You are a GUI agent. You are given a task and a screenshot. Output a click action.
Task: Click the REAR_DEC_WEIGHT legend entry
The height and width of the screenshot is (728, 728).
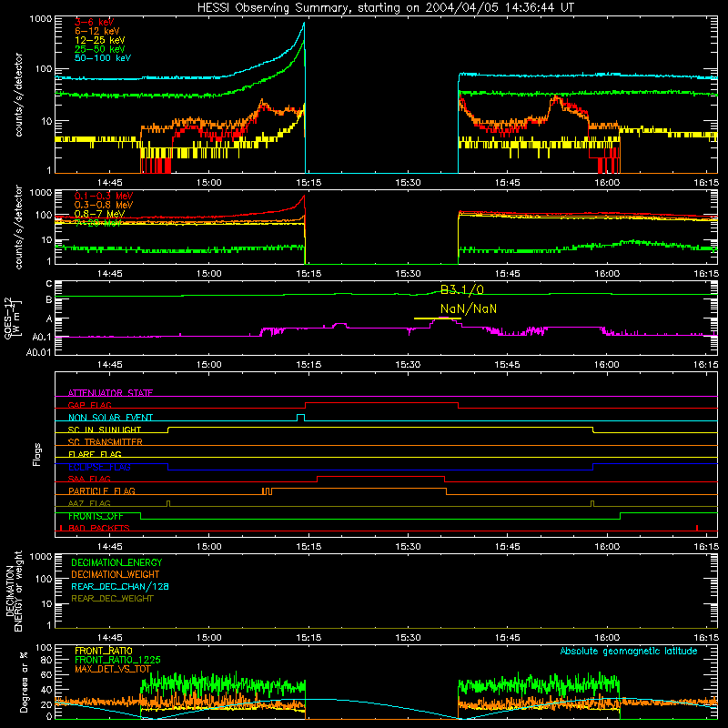[x=112, y=599]
